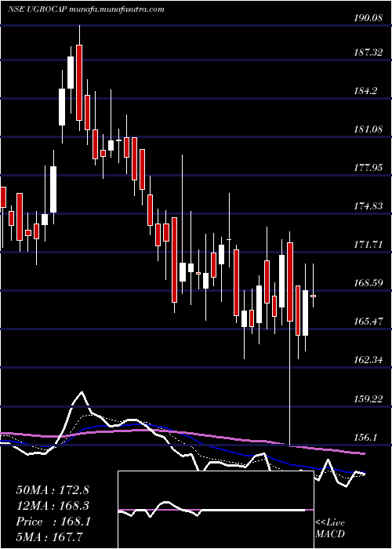The height and width of the screenshot is (549, 392).
Task: Select the 181.08 price axis label
Action: pyautogui.click(x=368, y=129)
